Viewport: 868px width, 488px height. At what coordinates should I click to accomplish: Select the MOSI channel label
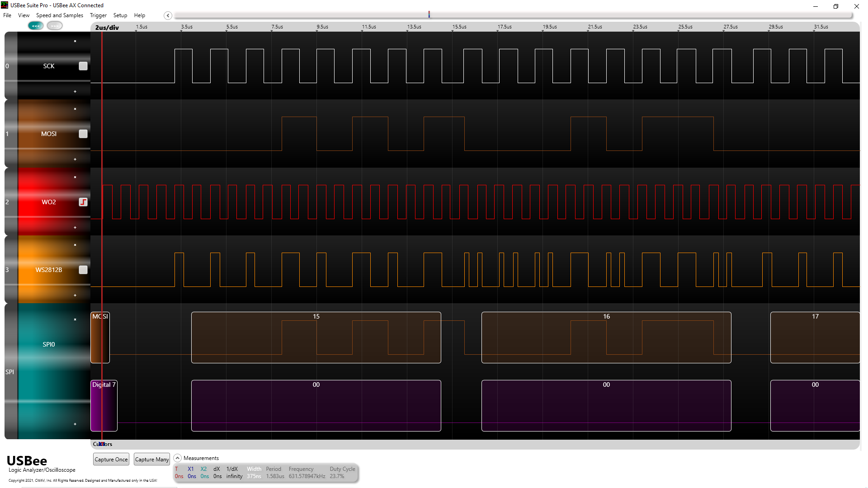pos(49,134)
